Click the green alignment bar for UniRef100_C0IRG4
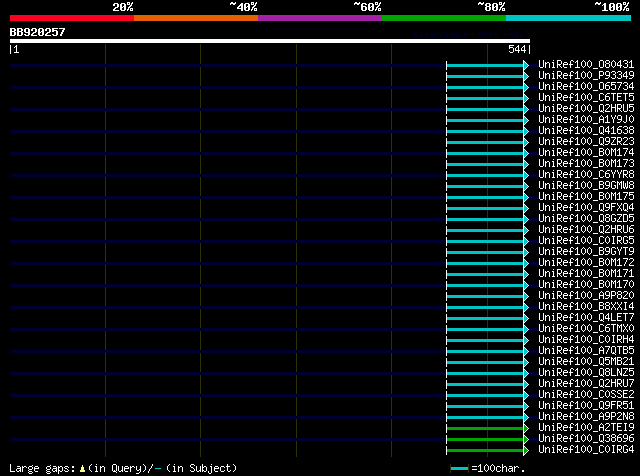Image resolution: width=640 pixels, height=476 pixels. click(x=485, y=451)
